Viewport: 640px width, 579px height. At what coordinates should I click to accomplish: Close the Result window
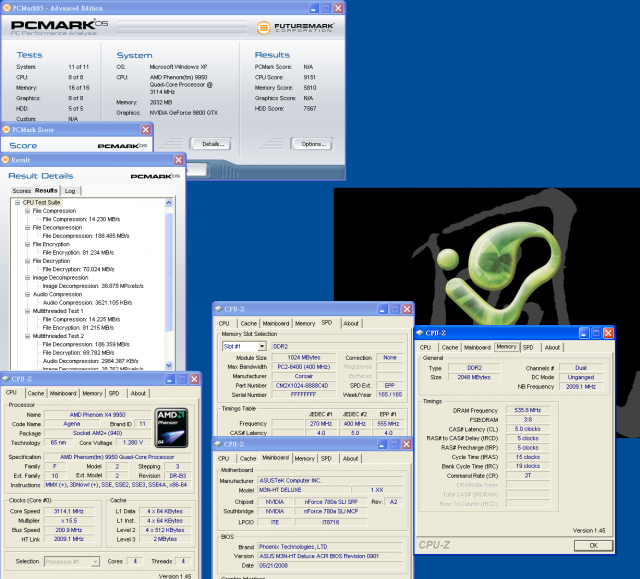tap(178, 160)
